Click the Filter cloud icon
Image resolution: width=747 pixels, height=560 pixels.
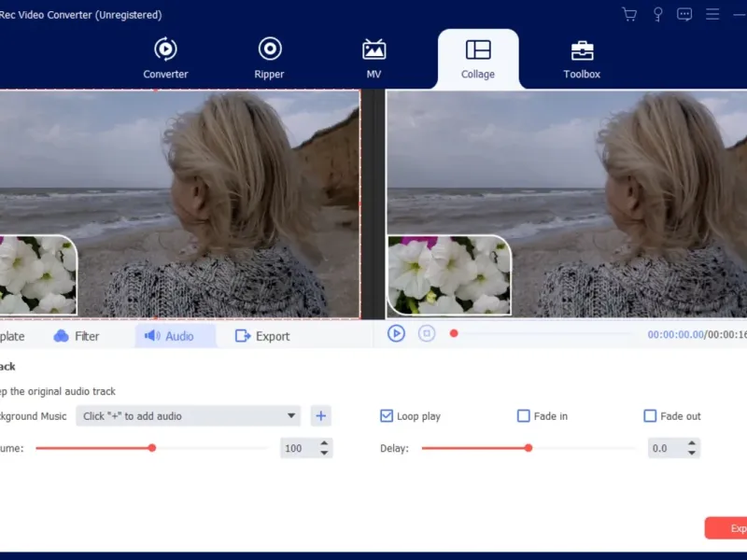click(x=61, y=336)
